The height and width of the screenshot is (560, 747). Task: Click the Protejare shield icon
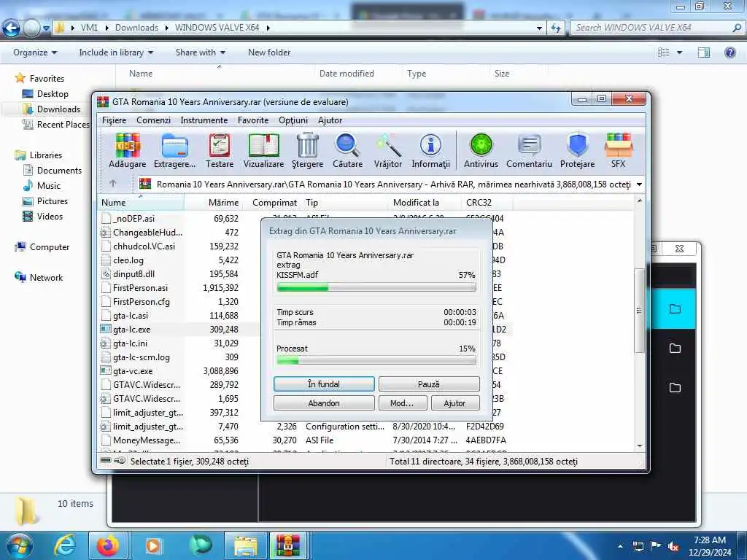pyautogui.click(x=578, y=150)
